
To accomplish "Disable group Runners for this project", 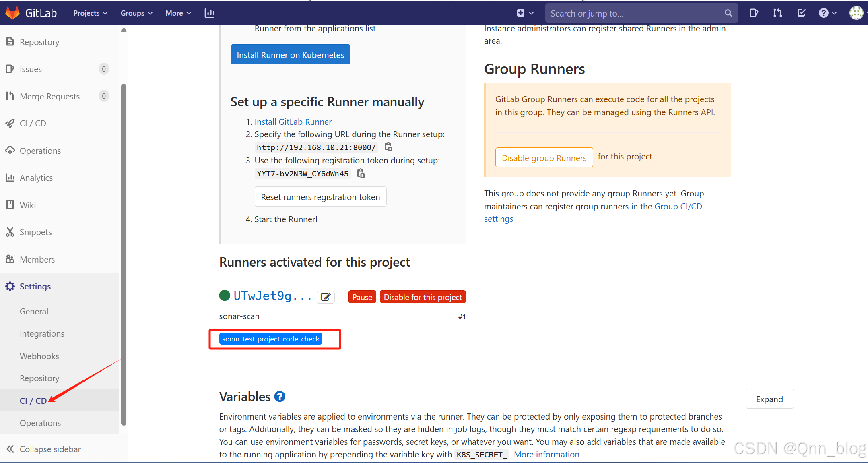I will [x=544, y=157].
